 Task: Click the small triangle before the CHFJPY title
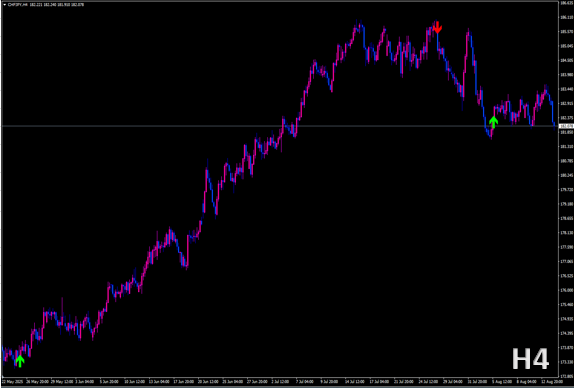point(4,5)
